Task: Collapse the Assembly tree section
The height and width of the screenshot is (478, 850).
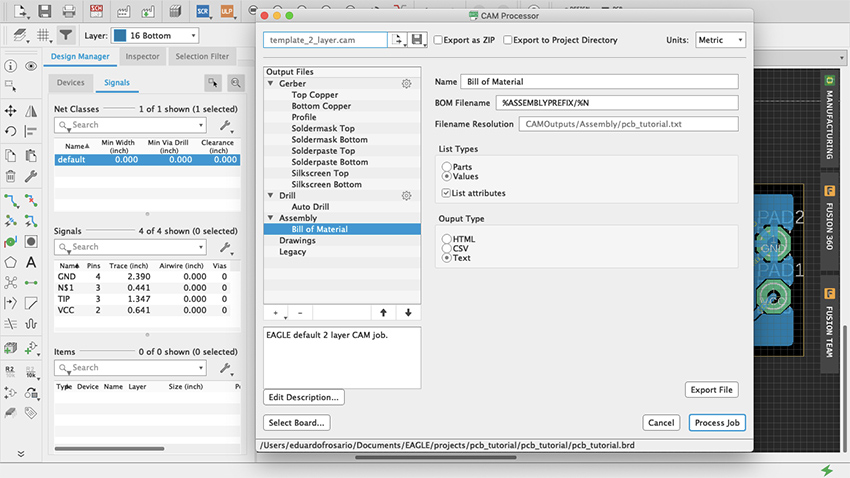Action: (271, 218)
